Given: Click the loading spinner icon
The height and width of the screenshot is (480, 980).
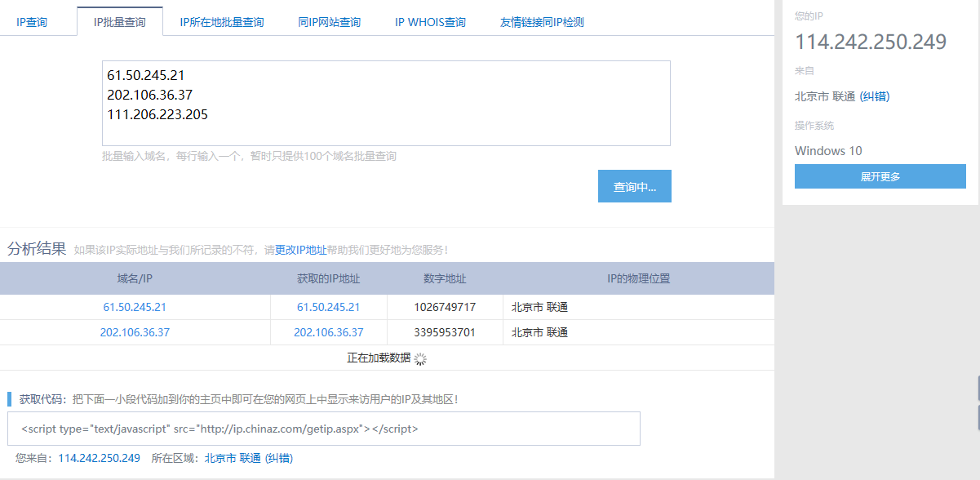Looking at the screenshot, I should [421, 358].
